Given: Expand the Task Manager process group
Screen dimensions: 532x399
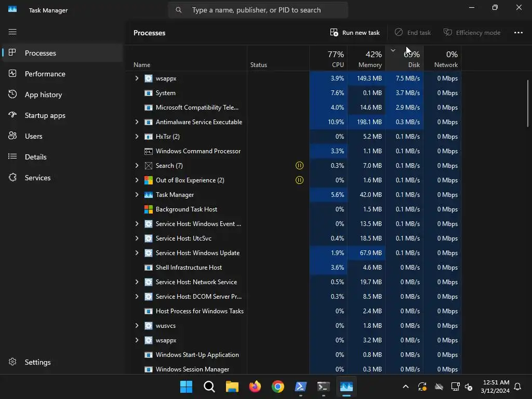Looking at the screenshot, I should pyautogui.click(x=137, y=195).
